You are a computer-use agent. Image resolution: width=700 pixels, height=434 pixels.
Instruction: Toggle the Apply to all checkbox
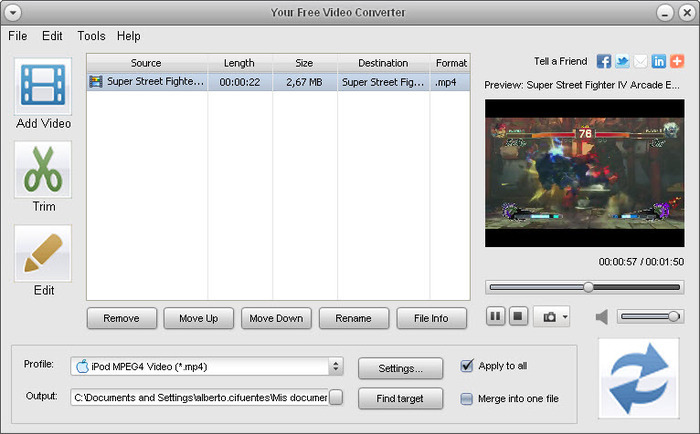pyautogui.click(x=467, y=366)
